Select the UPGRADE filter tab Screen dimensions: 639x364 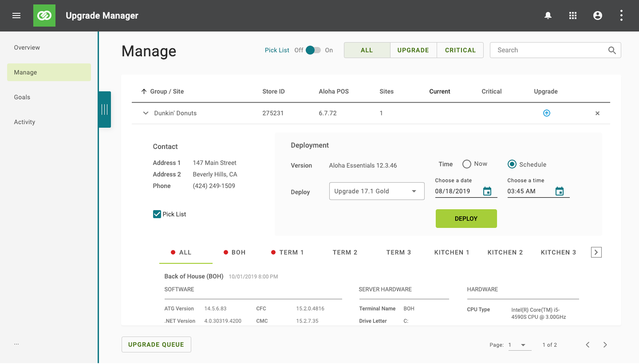coord(413,50)
